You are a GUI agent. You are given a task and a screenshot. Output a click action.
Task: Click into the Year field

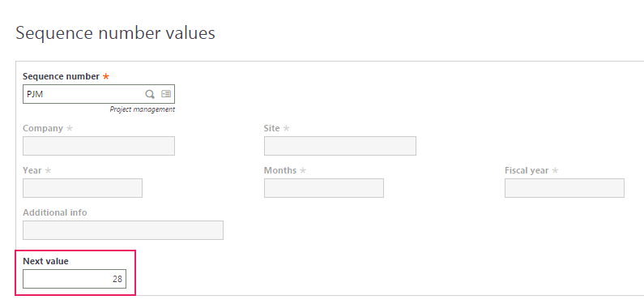click(83, 188)
